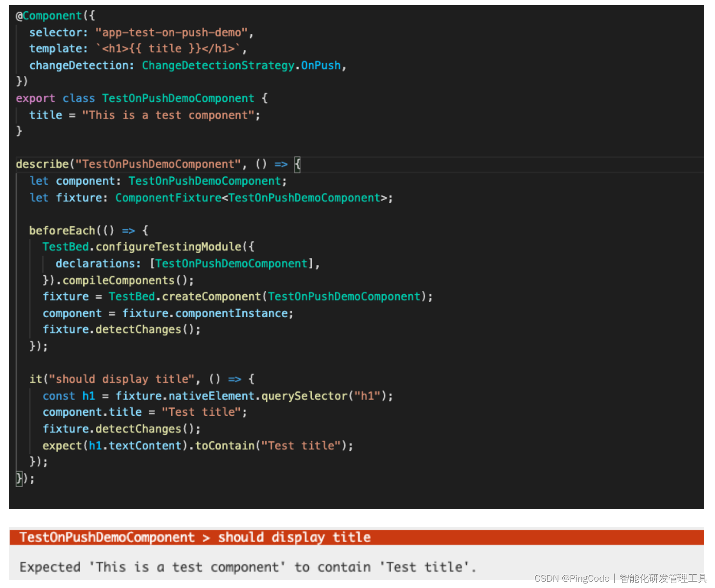The height and width of the screenshot is (588, 715).
Task: Click the const h1 = querySelector line
Action: coord(218,396)
